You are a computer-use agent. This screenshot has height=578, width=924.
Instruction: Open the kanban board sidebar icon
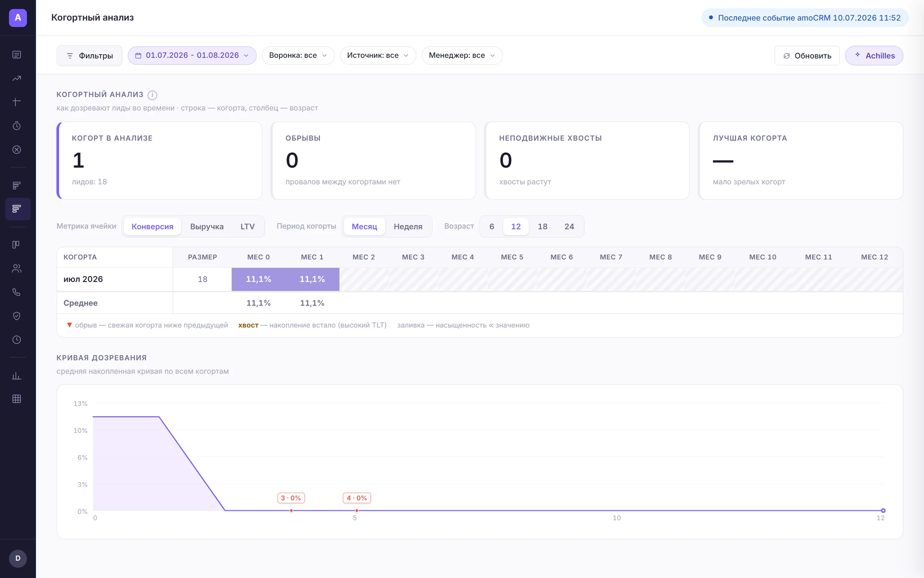click(x=17, y=245)
